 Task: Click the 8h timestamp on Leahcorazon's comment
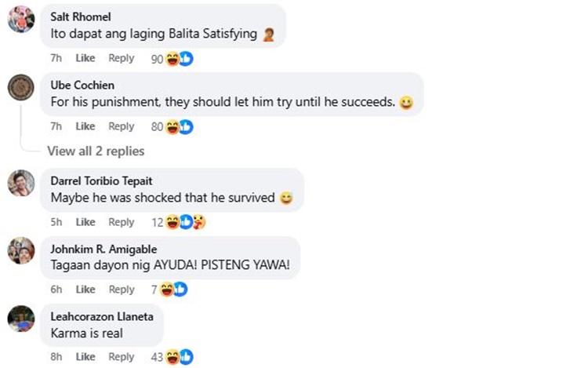pyautogui.click(x=56, y=357)
